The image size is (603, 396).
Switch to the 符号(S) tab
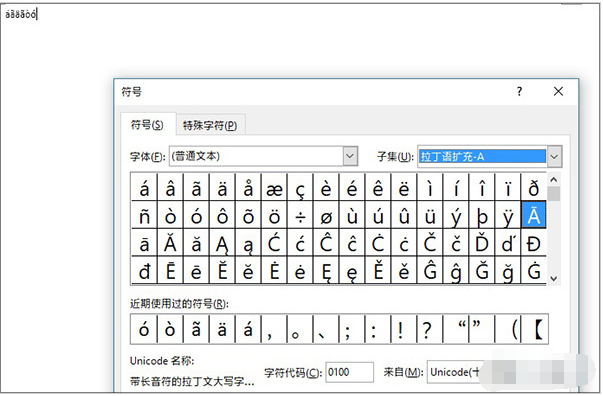click(147, 125)
